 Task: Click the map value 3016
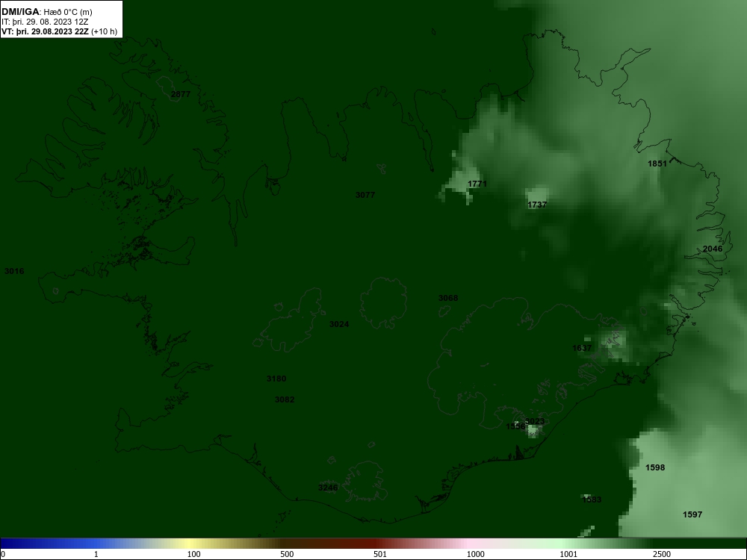[14, 272]
